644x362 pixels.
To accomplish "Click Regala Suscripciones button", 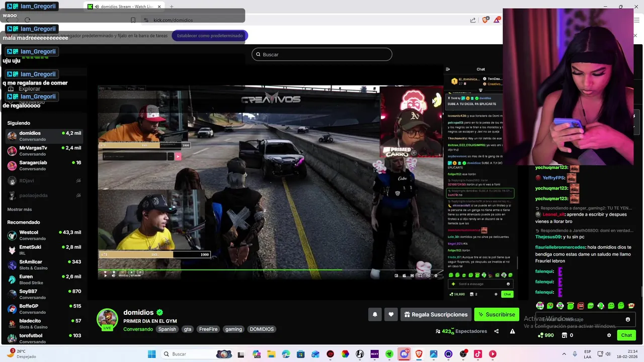I will point(436,314).
